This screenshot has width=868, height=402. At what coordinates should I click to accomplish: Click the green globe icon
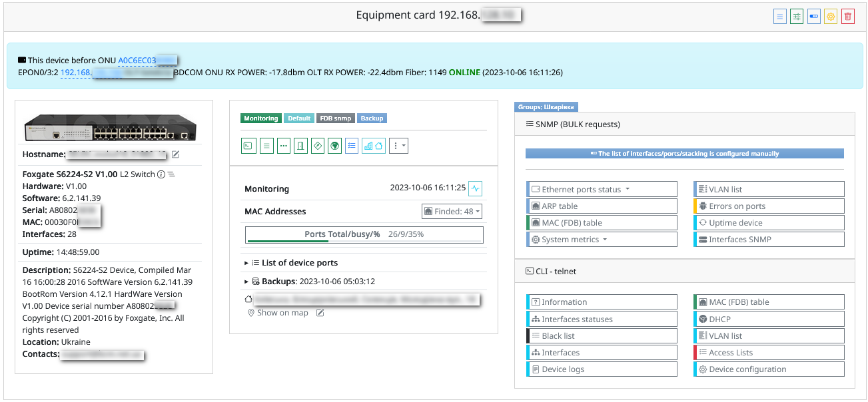(335, 146)
